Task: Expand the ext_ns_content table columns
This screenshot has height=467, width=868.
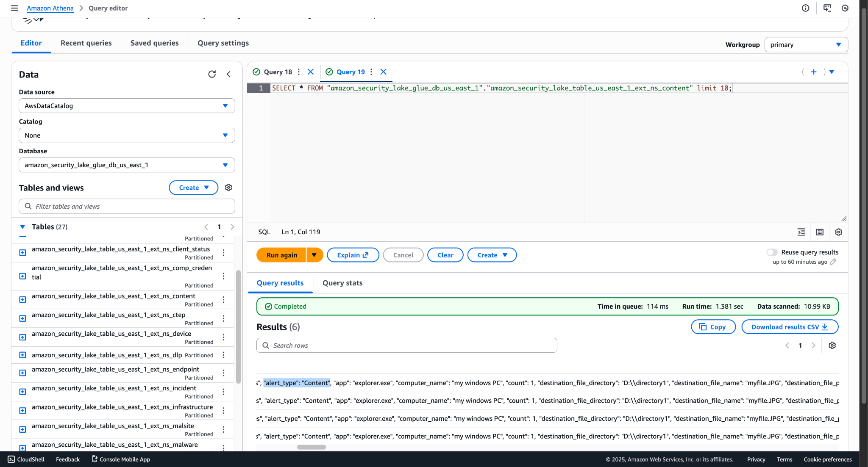Action: pyautogui.click(x=23, y=300)
